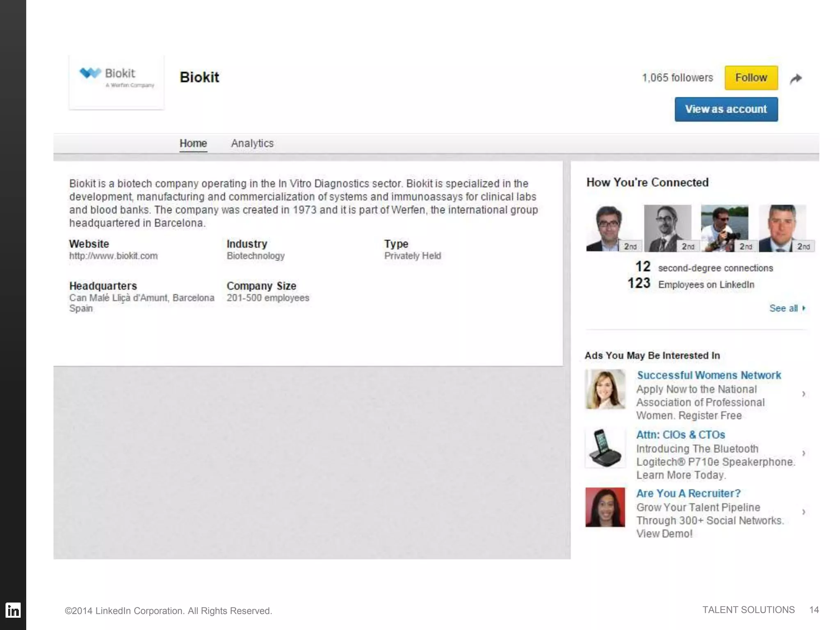The height and width of the screenshot is (630, 840).
Task: Click the View as account button
Action: coord(726,109)
